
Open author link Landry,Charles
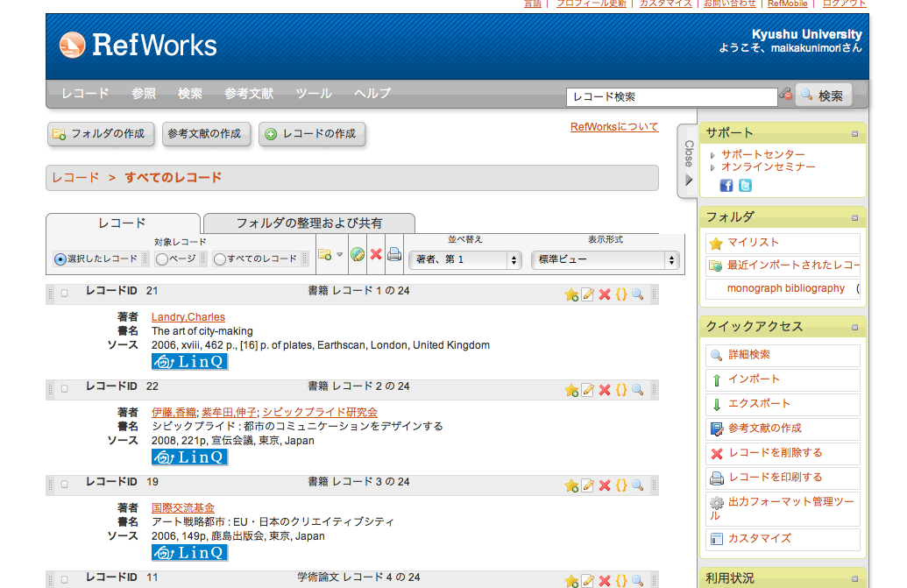(x=188, y=317)
